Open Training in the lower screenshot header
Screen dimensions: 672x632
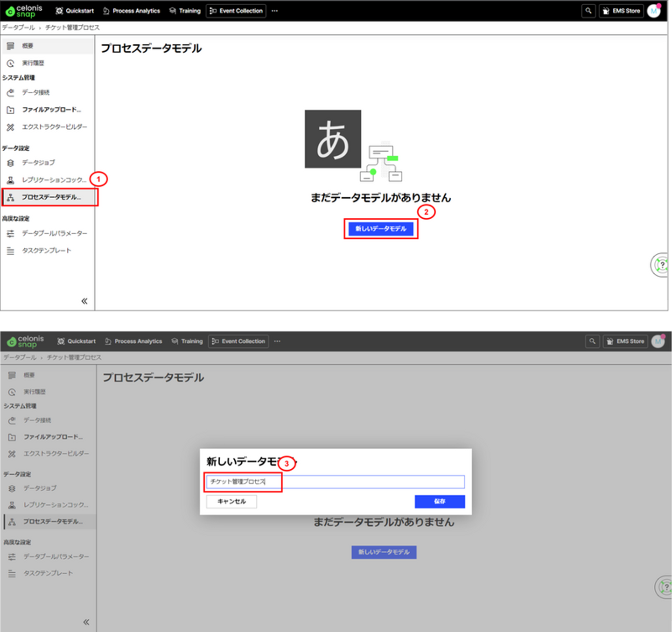pos(188,341)
